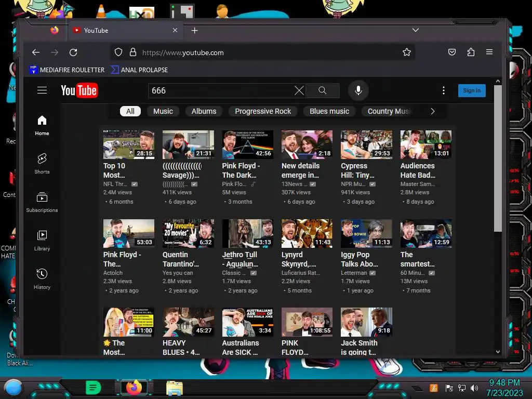Viewport: 532px width, 399px height.
Task: Open the New details emerge video thumbnail
Action: pyautogui.click(x=307, y=144)
